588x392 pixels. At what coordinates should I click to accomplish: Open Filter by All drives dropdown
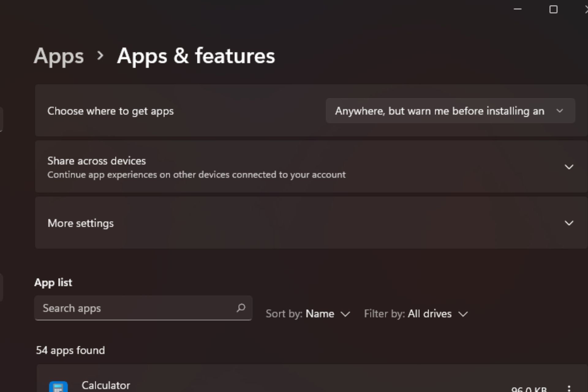pyautogui.click(x=416, y=314)
